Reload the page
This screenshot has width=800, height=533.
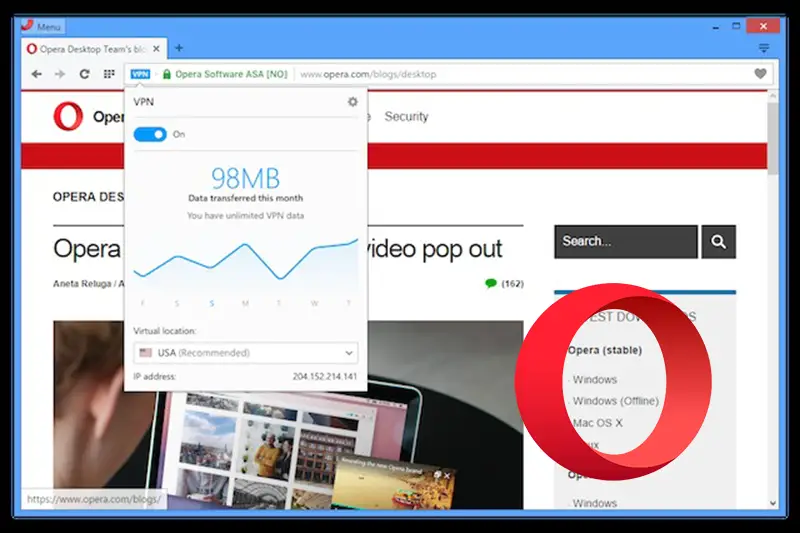[x=85, y=74]
